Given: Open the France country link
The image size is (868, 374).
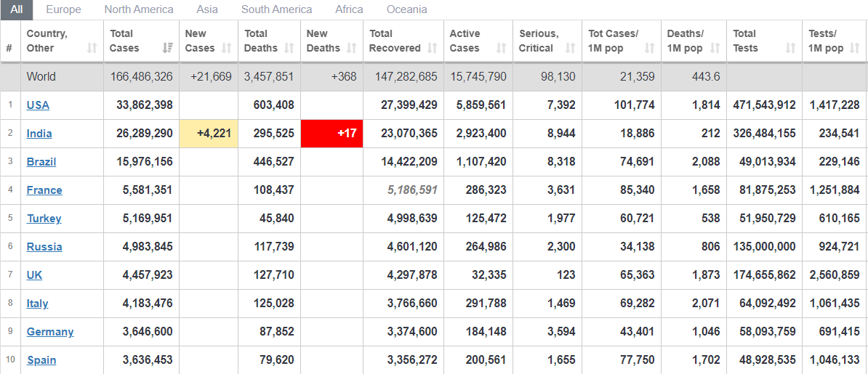Looking at the screenshot, I should tap(44, 190).
